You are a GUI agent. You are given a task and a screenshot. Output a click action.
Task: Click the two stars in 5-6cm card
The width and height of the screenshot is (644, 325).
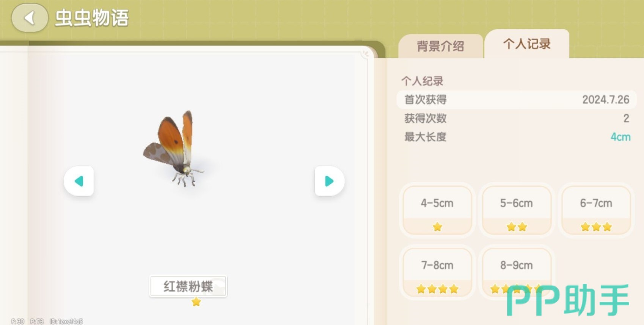(517, 227)
